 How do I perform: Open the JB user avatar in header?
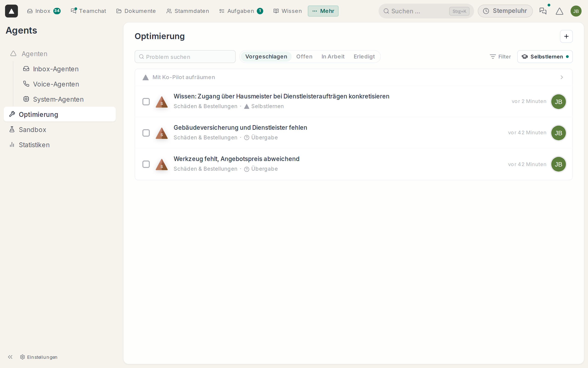pyautogui.click(x=576, y=11)
